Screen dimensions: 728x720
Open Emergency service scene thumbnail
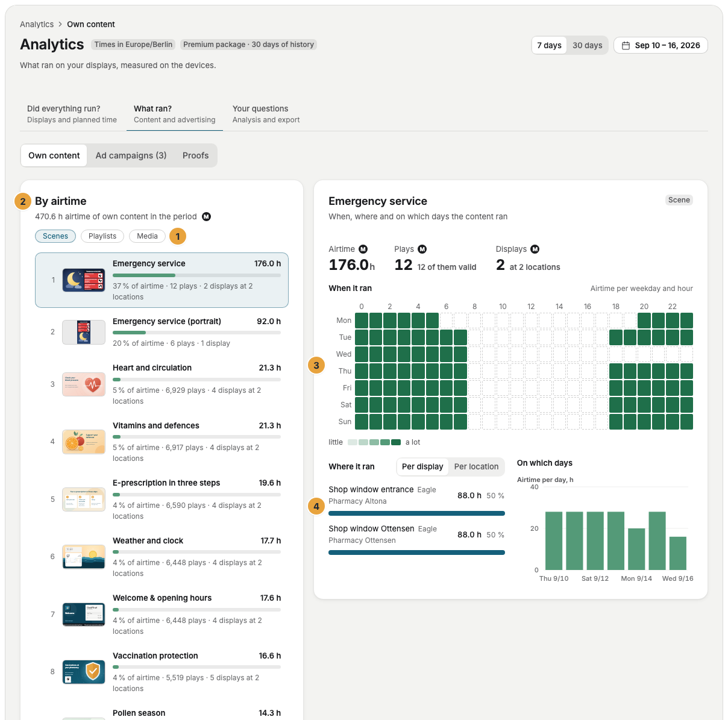pos(84,280)
